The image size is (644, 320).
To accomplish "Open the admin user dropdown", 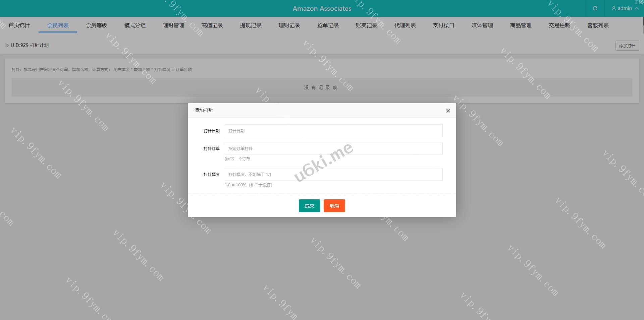I will click(x=625, y=8).
